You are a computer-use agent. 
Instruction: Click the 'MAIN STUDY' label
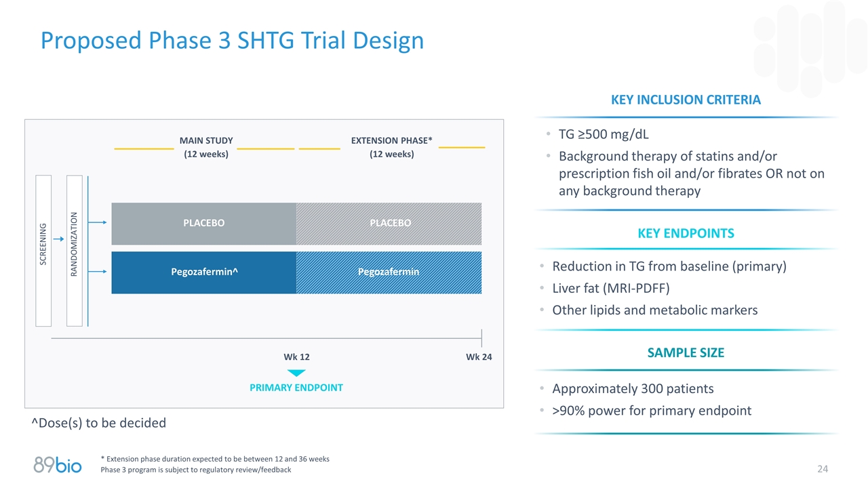tap(206, 140)
